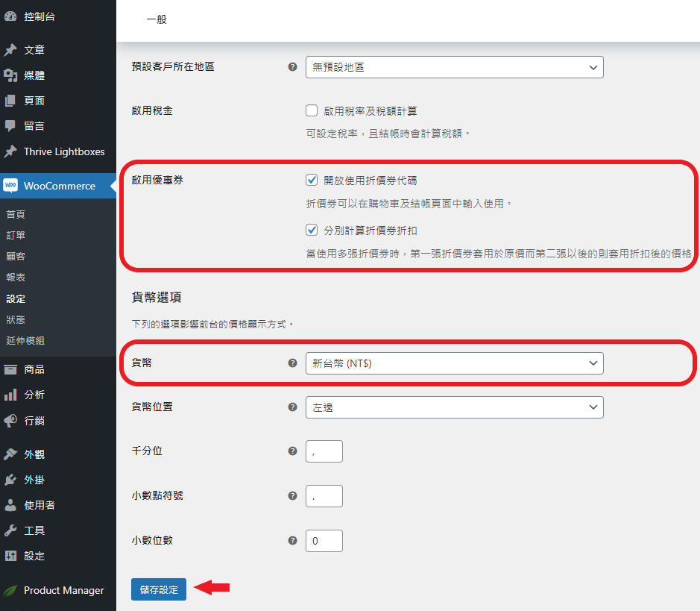The width and height of the screenshot is (700, 611).
Task: Go to WooCommerce 延伸模組 submenu
Action: coord(25,341)
